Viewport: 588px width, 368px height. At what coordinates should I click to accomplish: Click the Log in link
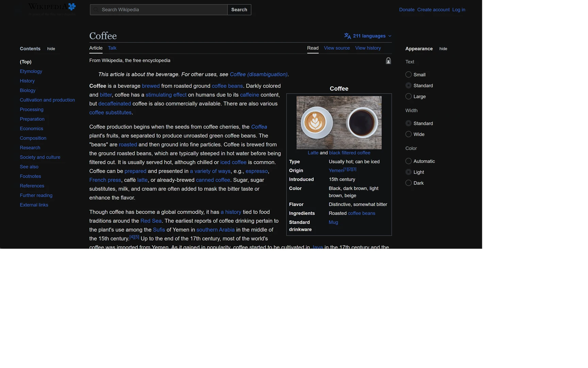coord(458,10)
